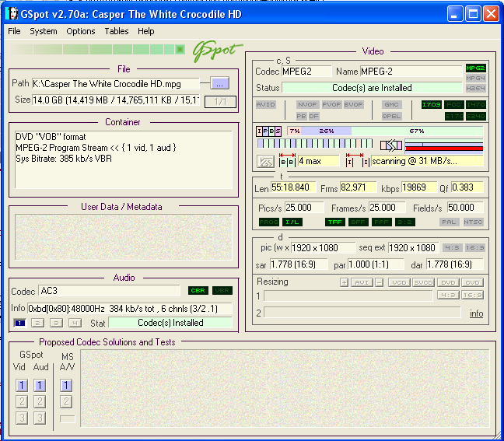Click the FCC colorimetry indicator
The image size is (504, 441).
click(x=453, y=104)
